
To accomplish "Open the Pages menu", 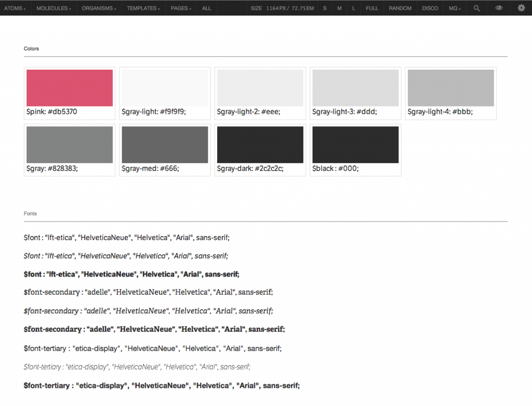I will click(x=181, y=8).
